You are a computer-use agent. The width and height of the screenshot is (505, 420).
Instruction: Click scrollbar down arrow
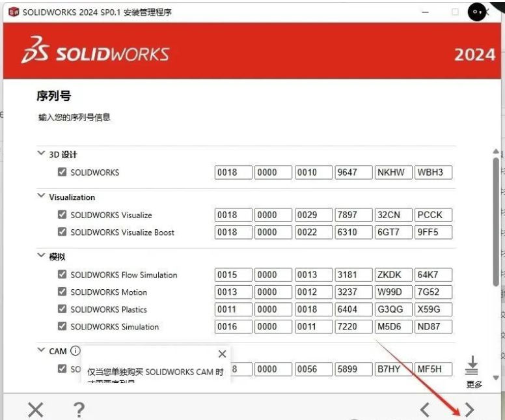click(x=496, y=378)
